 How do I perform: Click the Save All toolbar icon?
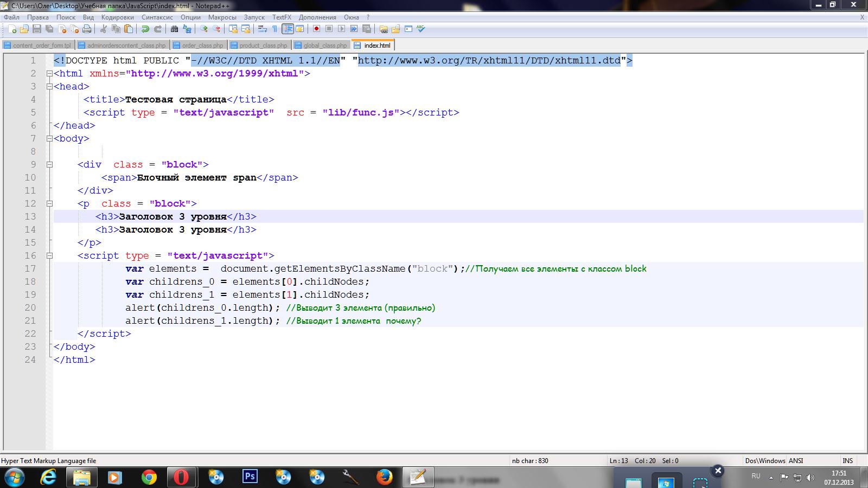49,29
